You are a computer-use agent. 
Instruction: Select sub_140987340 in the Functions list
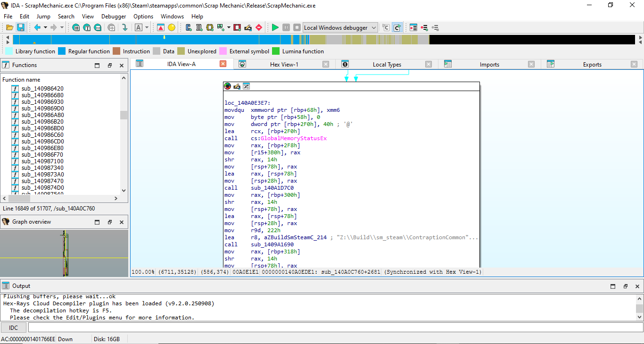(42, 168)
